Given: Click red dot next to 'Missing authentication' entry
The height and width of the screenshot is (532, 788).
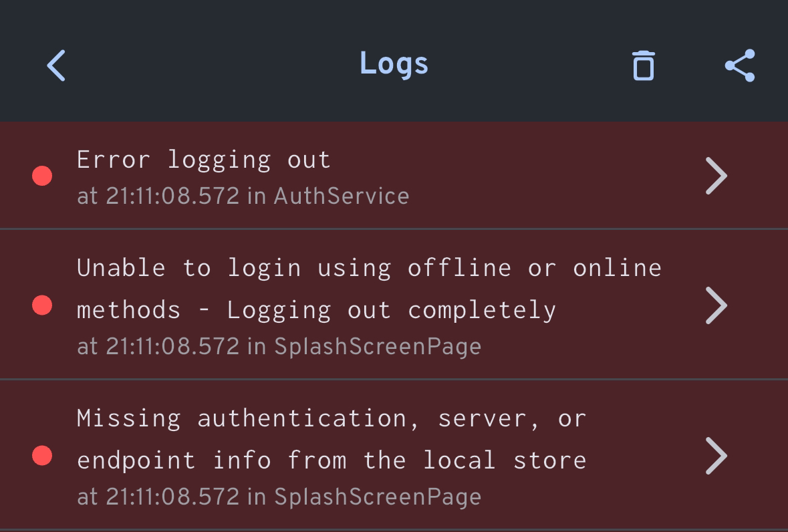Looking at the screenshot, I should click(42, 456).
